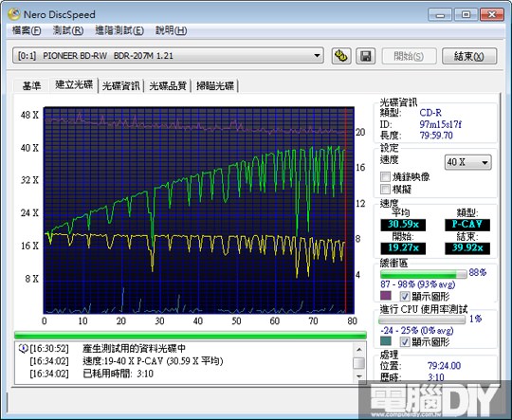Open the 進階測試(E) menu
The image size is (512, 420).
click(x=119, y=30)
